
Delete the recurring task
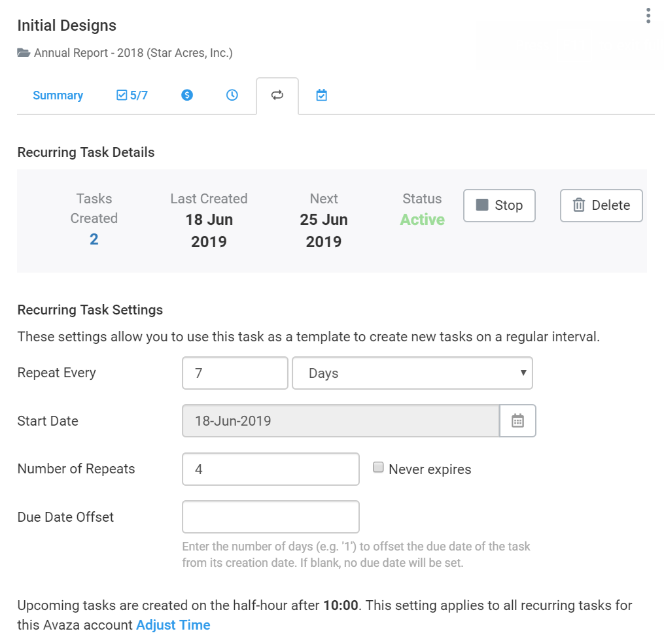click(601, 205)
